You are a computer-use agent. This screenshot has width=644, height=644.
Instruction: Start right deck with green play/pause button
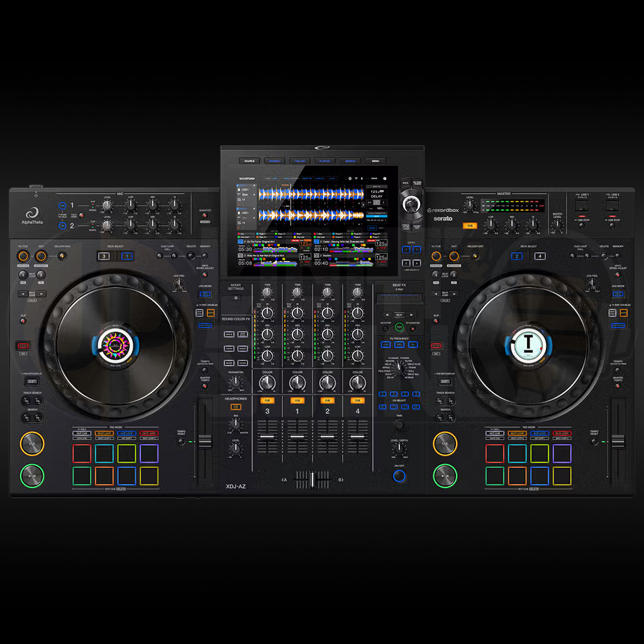[x=445, y=475]
